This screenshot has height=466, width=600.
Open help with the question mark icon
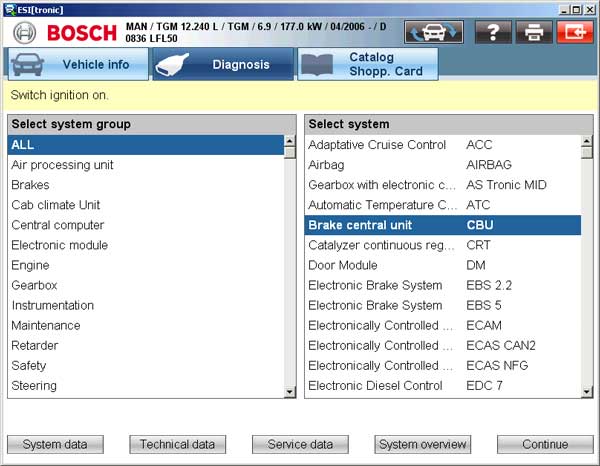pyautogui.click(x=492, y=32)
